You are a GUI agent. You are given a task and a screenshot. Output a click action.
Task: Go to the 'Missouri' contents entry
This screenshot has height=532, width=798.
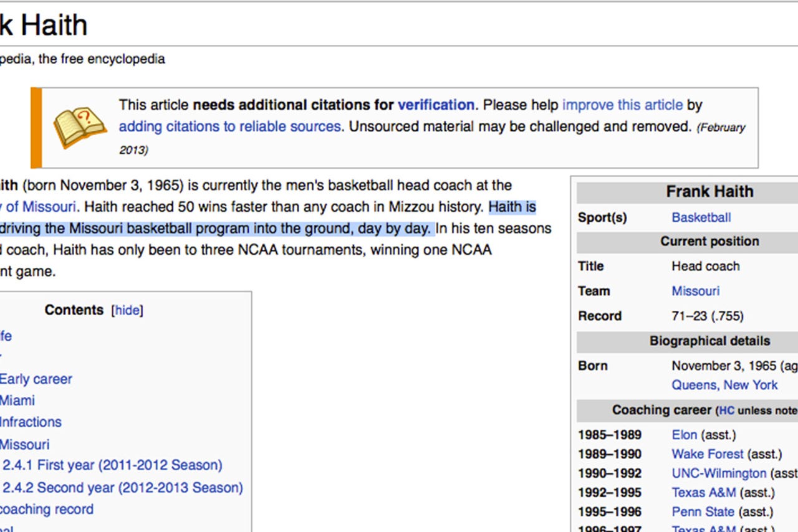(x=24, y=444)
